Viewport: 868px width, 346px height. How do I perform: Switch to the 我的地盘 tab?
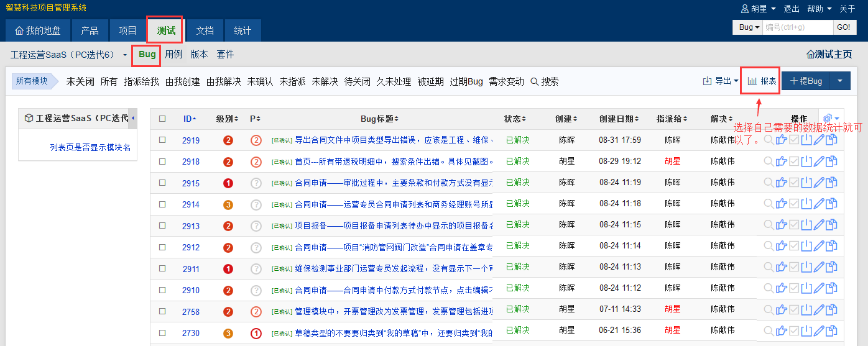click(x=38, y=30)
